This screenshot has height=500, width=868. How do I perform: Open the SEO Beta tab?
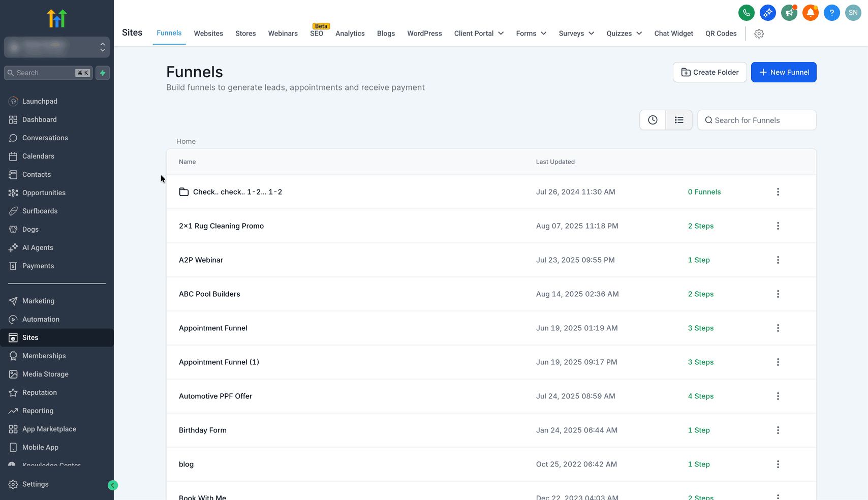pos(317,33)
